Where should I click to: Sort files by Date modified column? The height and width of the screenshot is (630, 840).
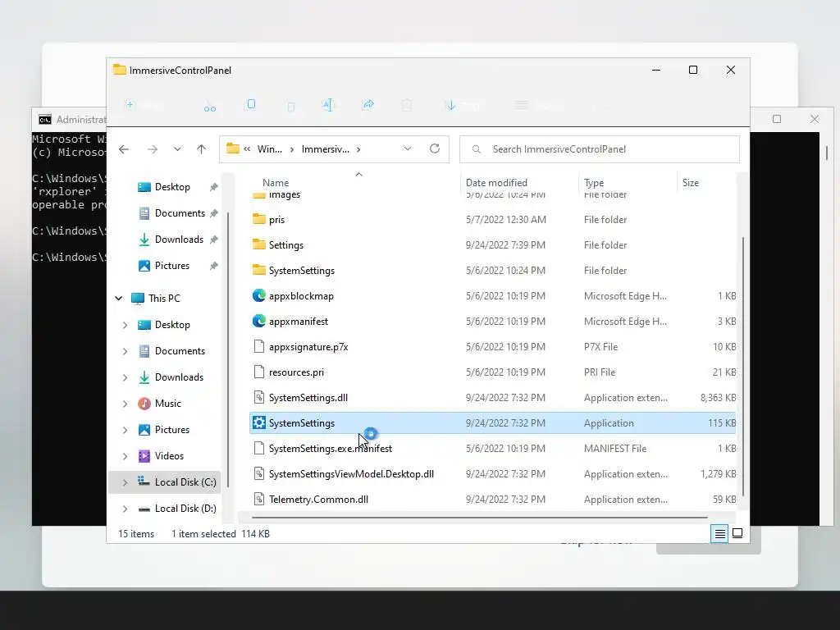pos(496,183)
